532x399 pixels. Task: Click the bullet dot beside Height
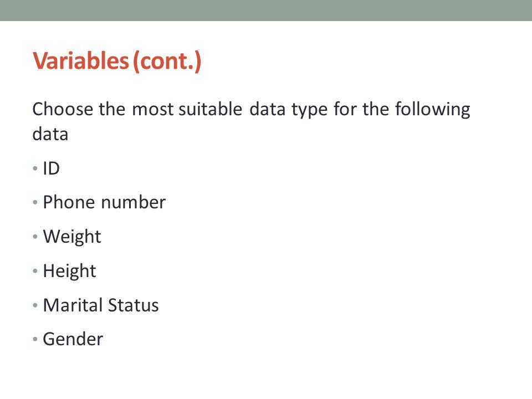click(x=35, y=271)
